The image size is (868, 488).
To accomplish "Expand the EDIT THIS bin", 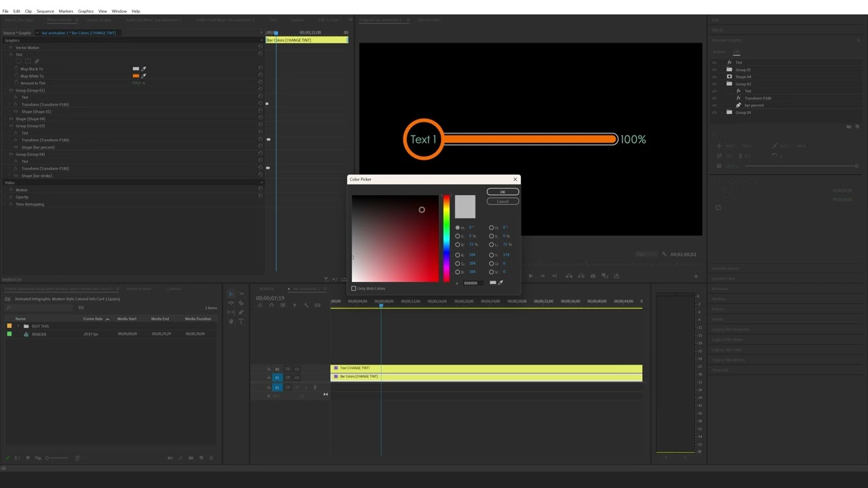I will pos(18,327).
